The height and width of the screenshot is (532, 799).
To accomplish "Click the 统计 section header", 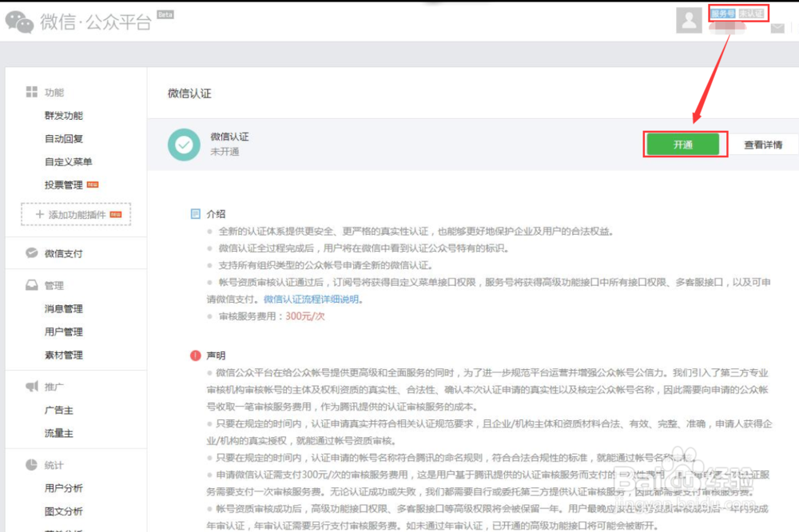I will pyautogui.click(x=54, y=465).
